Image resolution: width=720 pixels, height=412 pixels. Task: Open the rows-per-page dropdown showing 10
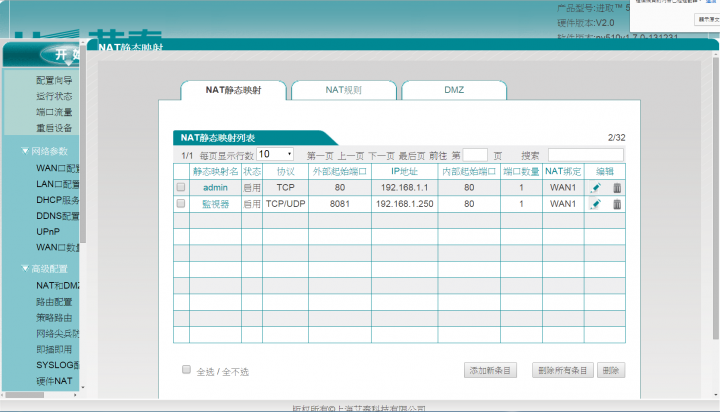click(275, 155)
